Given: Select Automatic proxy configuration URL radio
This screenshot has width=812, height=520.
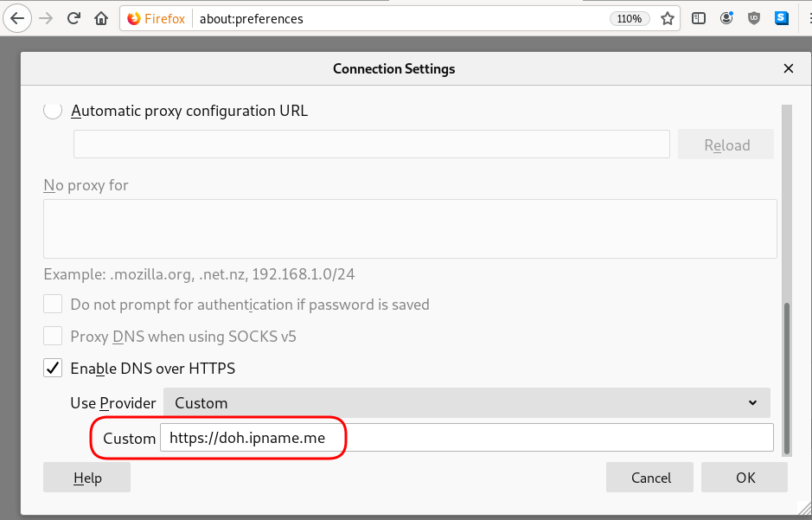Looking at the screenshot, I should (53, 111).
